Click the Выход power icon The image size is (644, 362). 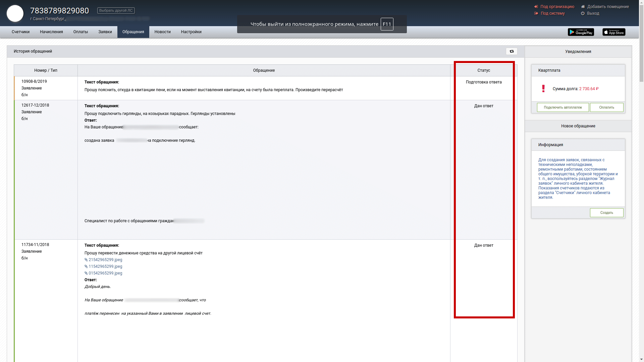point(583,13)
